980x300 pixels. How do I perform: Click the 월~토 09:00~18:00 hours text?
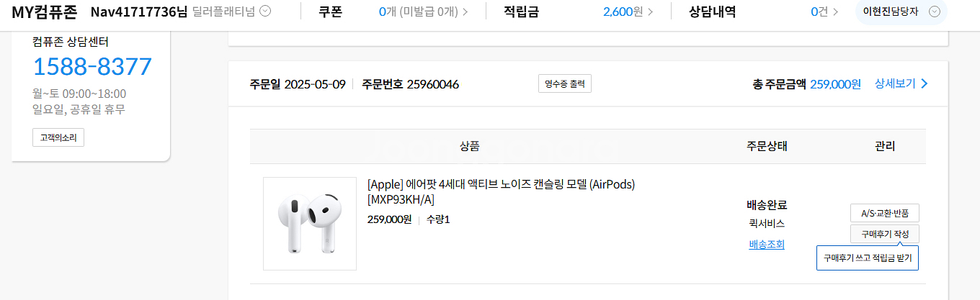(x=79, y=94)
